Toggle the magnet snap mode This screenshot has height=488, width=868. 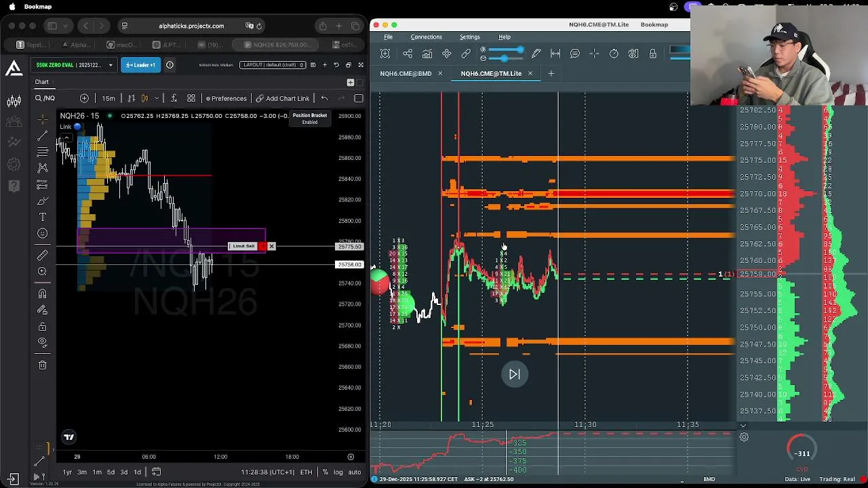tap(42, 293)
